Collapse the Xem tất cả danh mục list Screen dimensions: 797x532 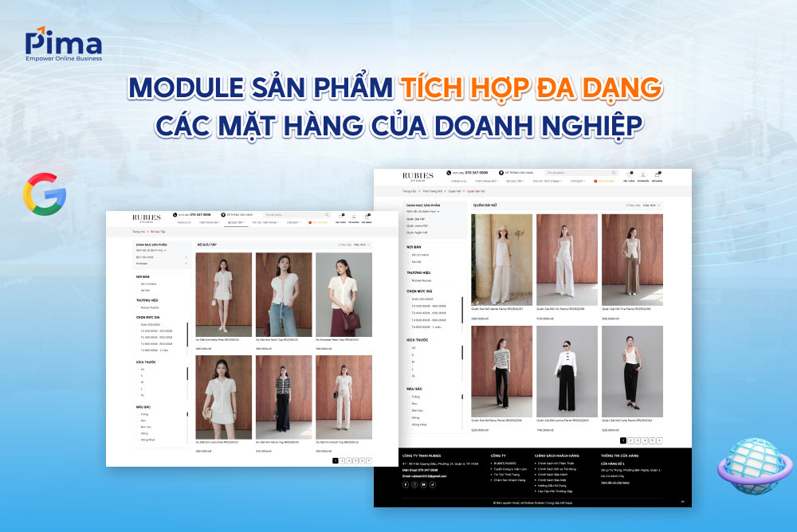[422, 211]
